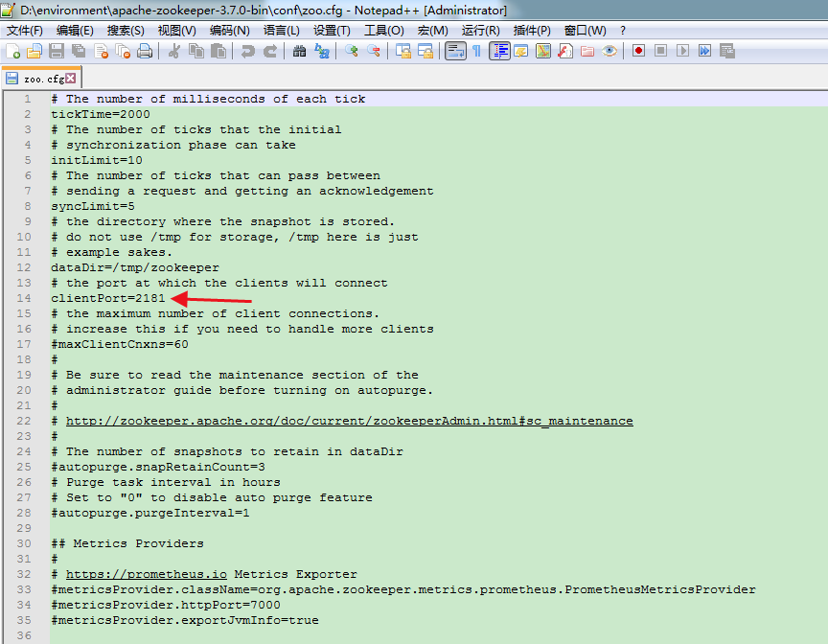Click the line 'initLimit=10'

point(97,160)
